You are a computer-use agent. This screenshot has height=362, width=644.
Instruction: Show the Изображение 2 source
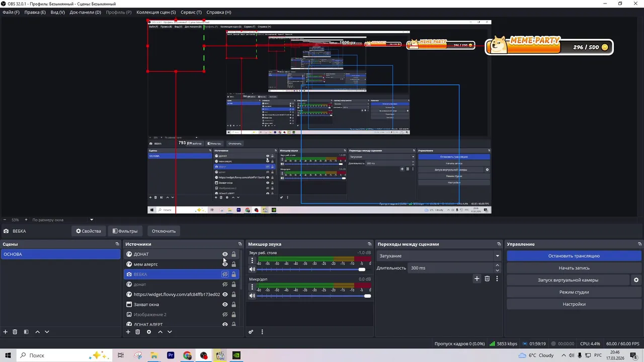[x=225, y=314]
